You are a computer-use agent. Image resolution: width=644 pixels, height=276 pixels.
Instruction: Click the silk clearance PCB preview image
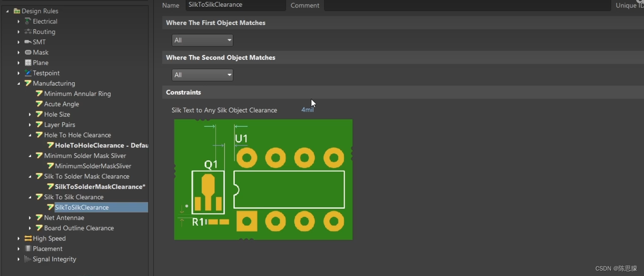(263, 180)
